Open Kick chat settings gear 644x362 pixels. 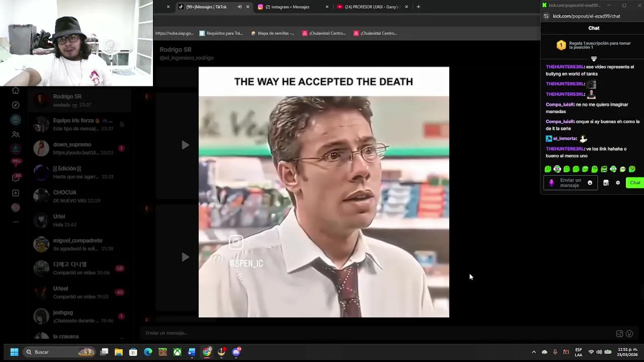point(618,183)
